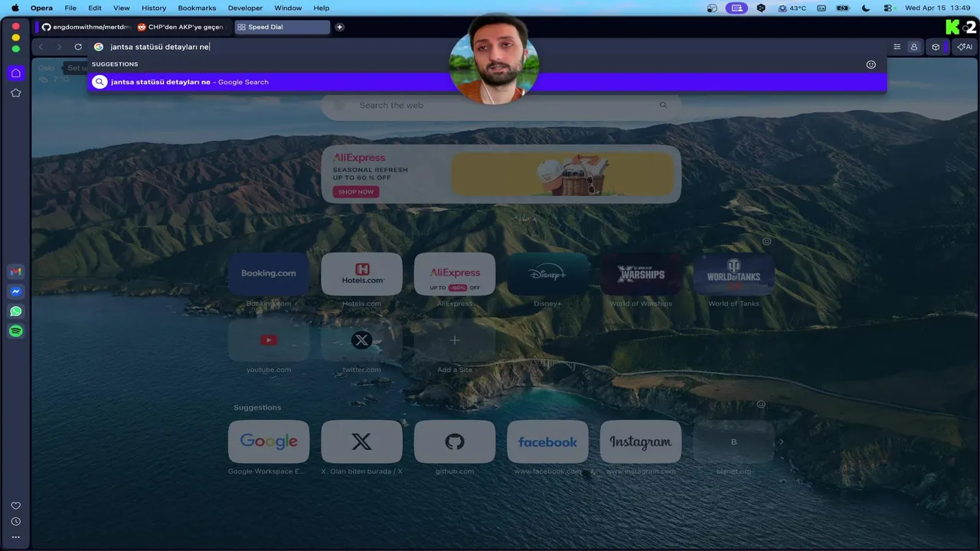Open the X suggestion tile
Viewport: 980px width, 551px height.
click(361, 442)
